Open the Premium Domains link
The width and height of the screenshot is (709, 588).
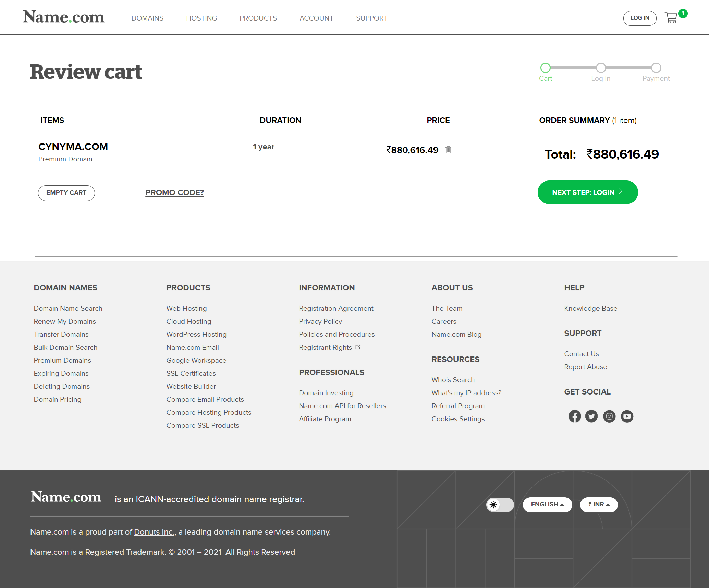coord(62,360)
